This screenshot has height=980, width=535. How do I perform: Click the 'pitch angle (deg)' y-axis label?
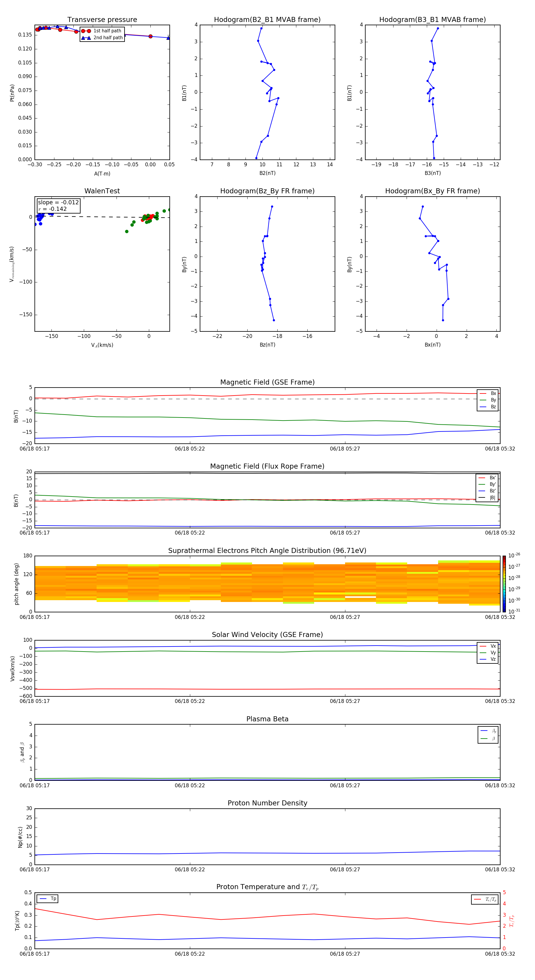point(16,584)
